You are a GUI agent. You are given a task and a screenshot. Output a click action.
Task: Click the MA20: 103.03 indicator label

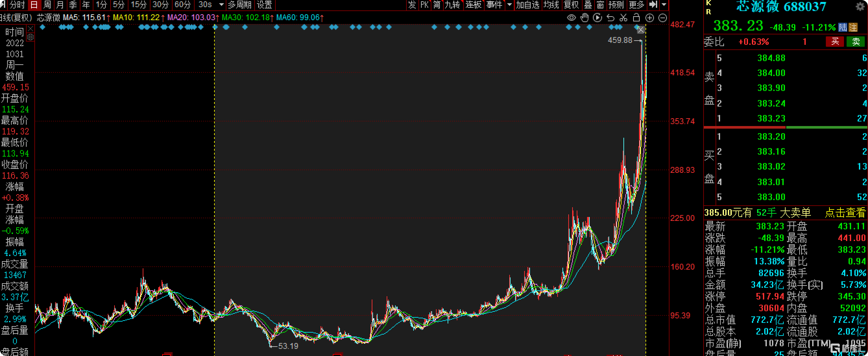[x=191, y=18]
